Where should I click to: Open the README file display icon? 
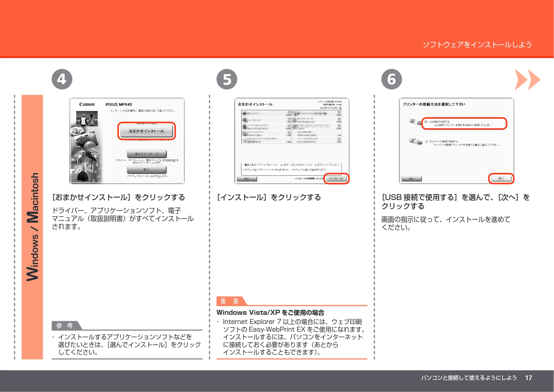tap(340, 108)
